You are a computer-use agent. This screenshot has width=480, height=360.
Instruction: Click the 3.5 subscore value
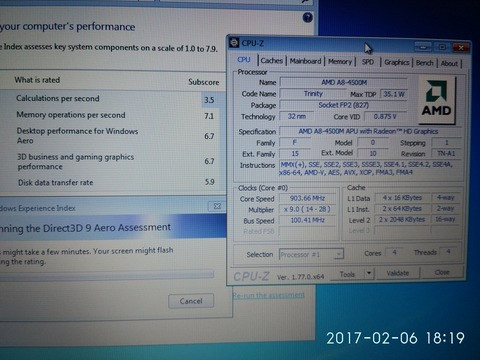click(209, 100)
